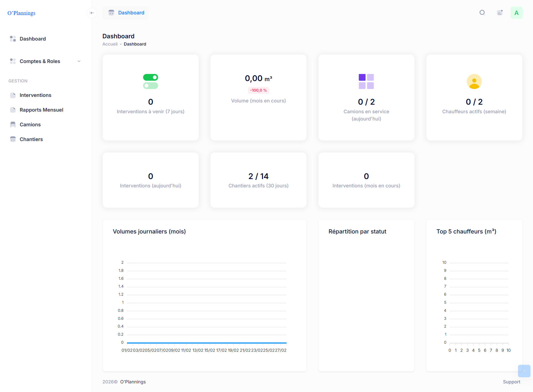The width and height of the screenshot is (533, 392).
Task: Click the Interventions document icon
Action: pos(13,95)
